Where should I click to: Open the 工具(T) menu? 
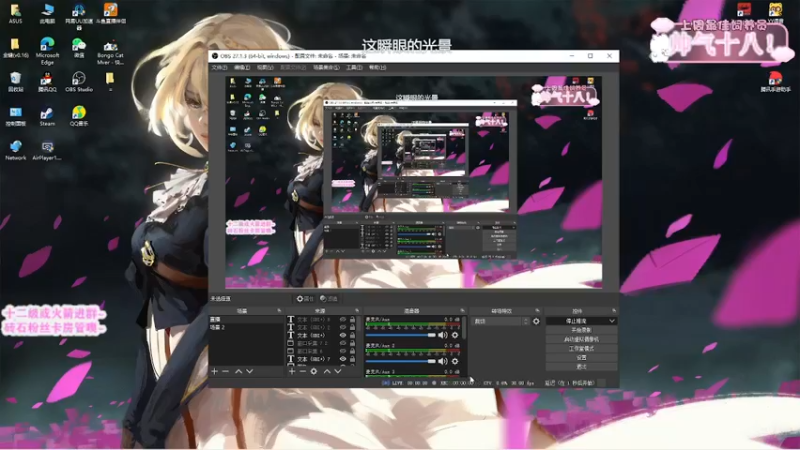click(354, 67)
